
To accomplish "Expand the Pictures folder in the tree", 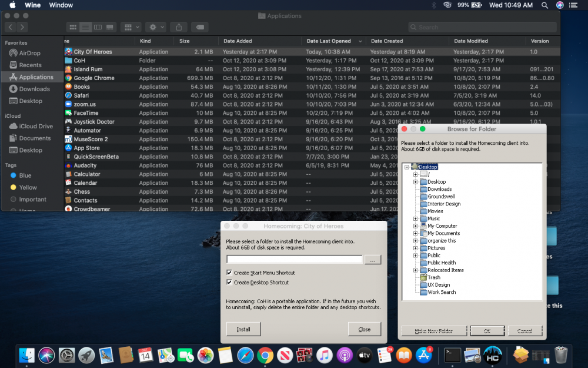I will click(415, 248).
